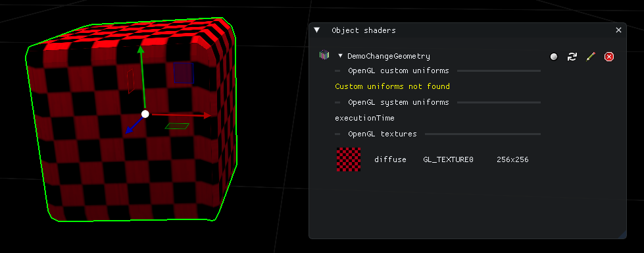The width and height of the screenshot is (644, 253).
Task: Click the Object shaders panel title
Action: (364, 30)
